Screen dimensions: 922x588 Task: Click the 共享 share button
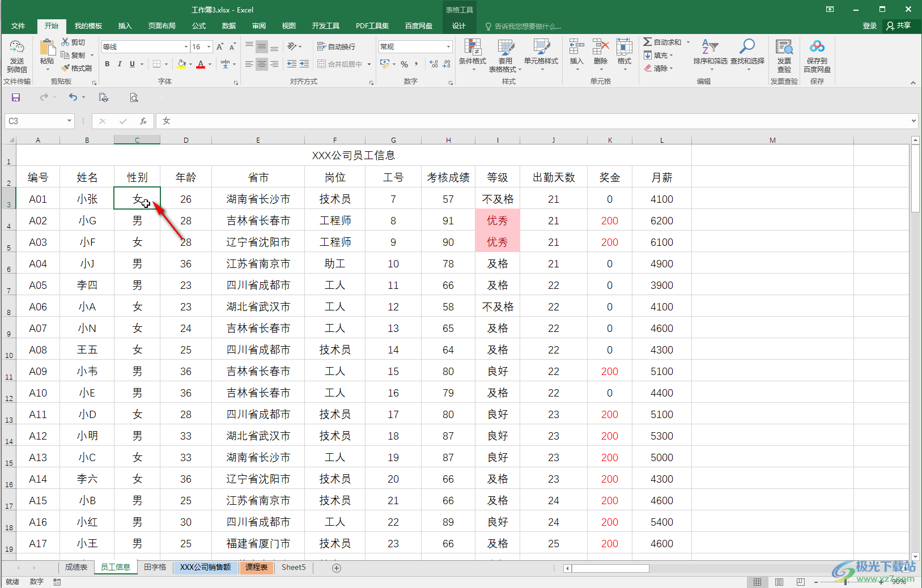tap(899, 26)
